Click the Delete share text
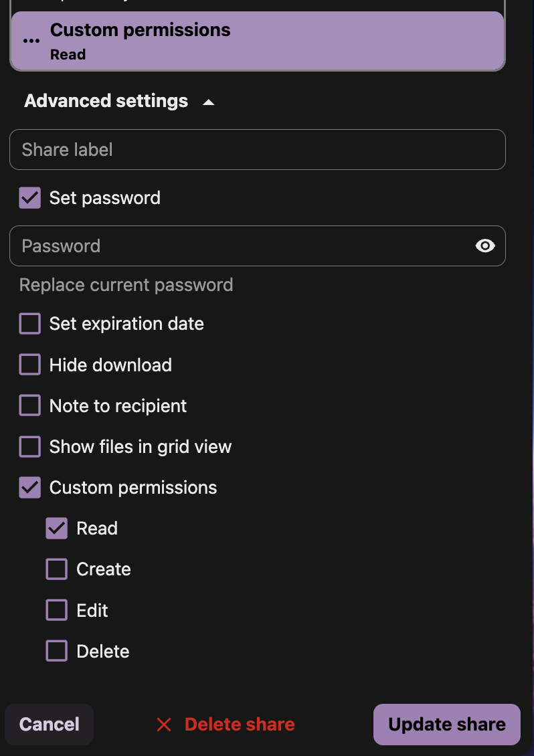534x756 pixels. [240, 725]
